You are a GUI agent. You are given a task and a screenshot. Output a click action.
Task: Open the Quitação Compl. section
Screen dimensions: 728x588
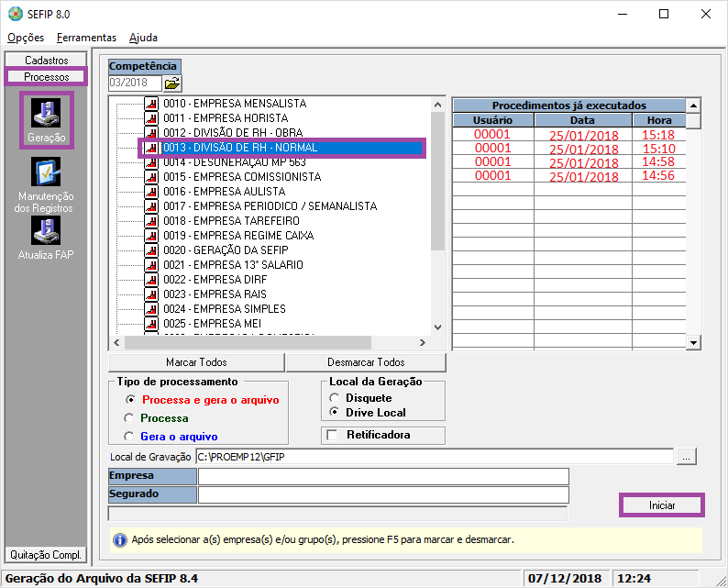[x=46, y=555]
